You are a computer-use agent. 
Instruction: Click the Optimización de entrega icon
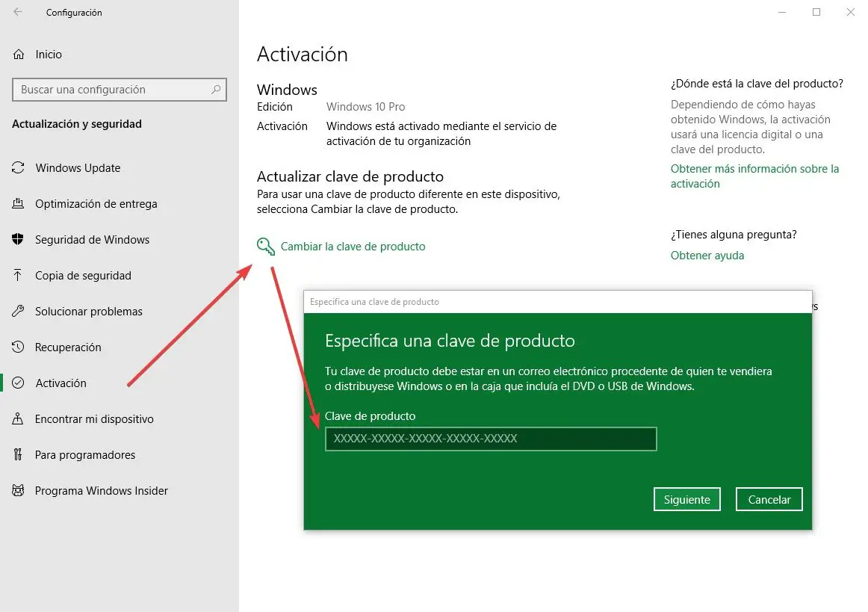[18, 204]
